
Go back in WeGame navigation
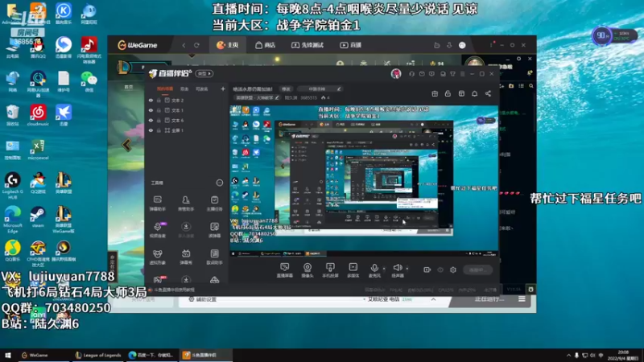184,45
